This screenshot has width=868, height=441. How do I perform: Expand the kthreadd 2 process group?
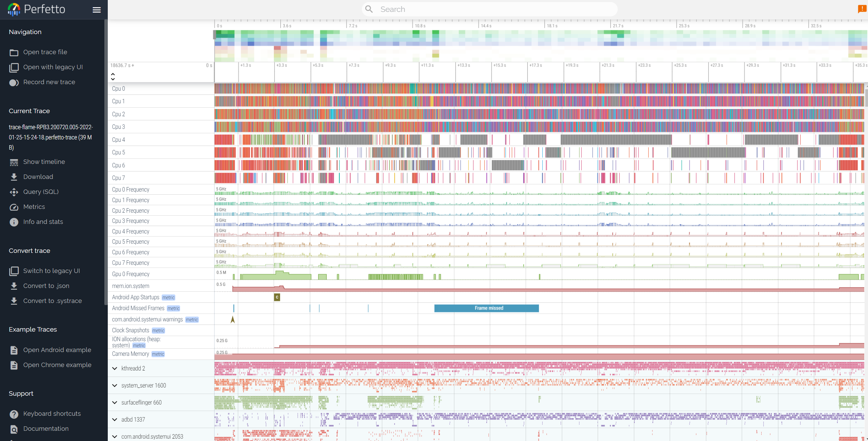pyautogui.click(x=115, y=368)
